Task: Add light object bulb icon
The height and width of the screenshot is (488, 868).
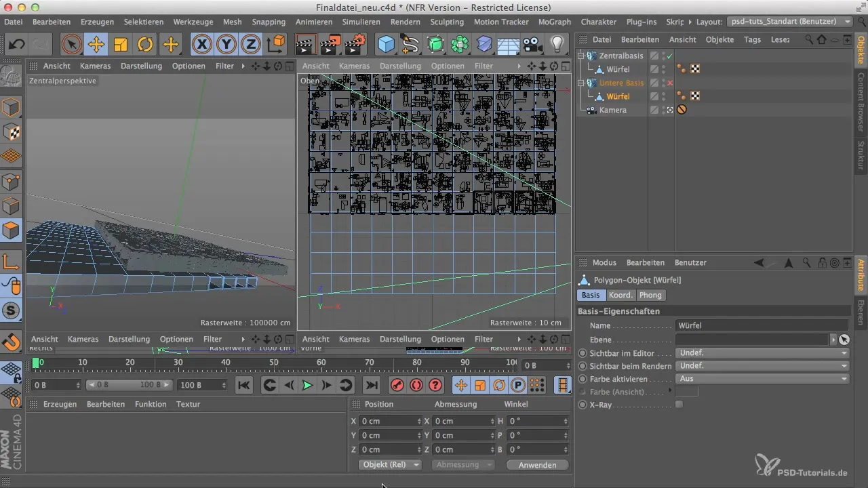Action: coord(557,45)
